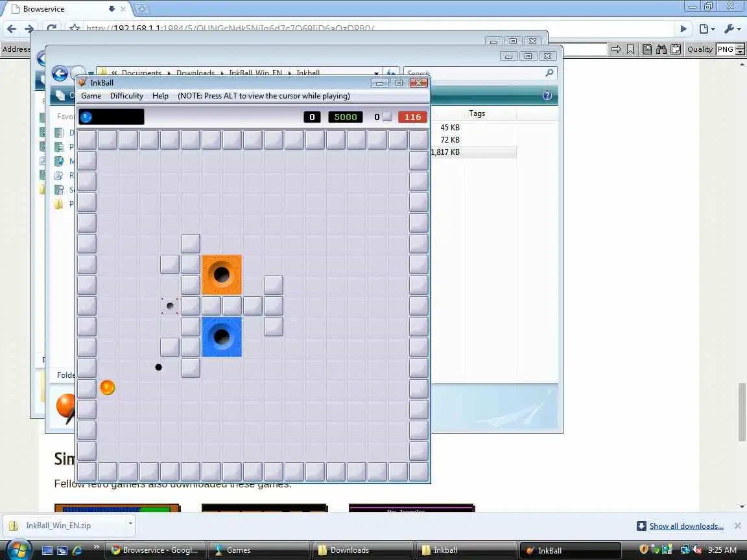
Task: Click the security shield tray icon
Action: pyautogui.click(x=643, y=550)
